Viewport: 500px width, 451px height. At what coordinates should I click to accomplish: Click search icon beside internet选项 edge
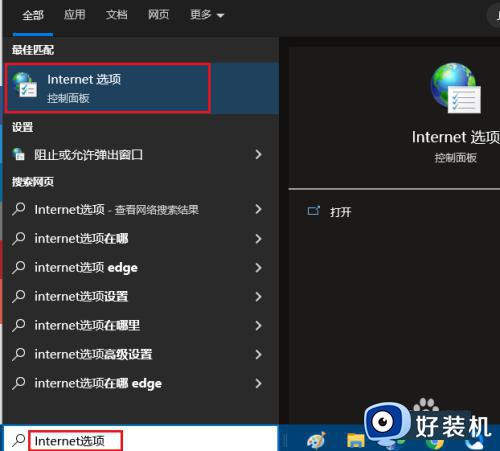(x=19, y=267)
